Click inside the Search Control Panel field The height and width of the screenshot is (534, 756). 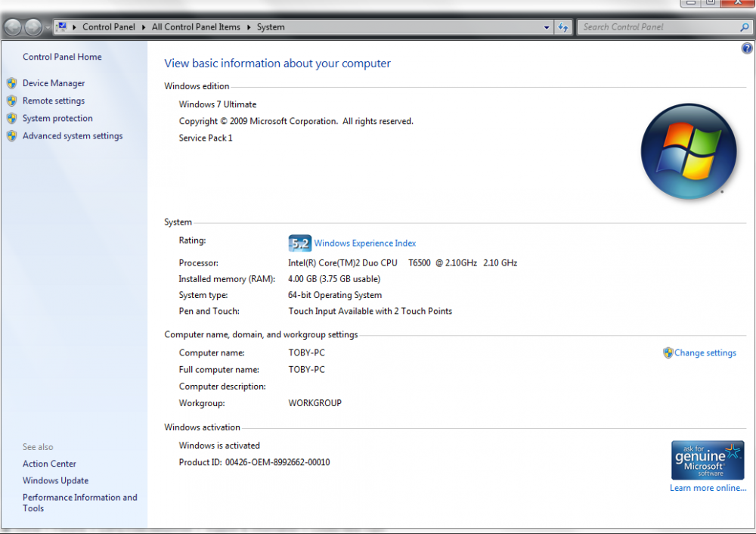pos(658,26)
